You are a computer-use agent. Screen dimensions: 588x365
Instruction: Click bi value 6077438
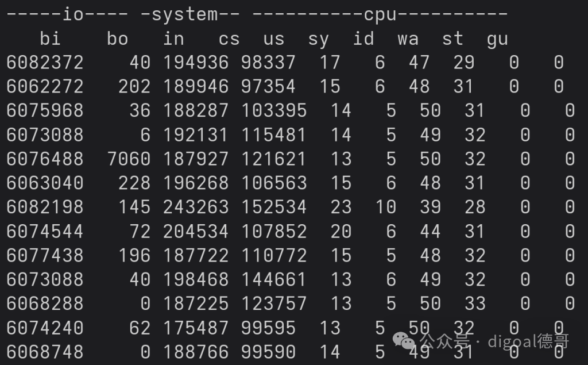point(45,255)
